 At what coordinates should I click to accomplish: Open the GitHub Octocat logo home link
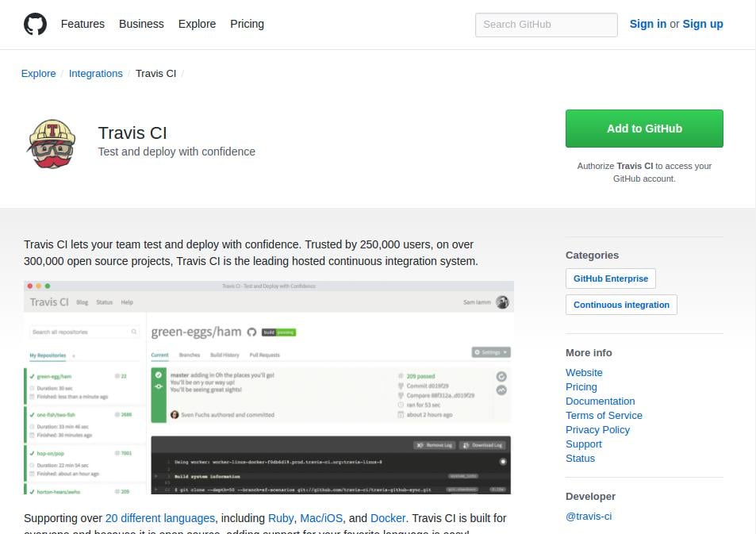[35, 24]
